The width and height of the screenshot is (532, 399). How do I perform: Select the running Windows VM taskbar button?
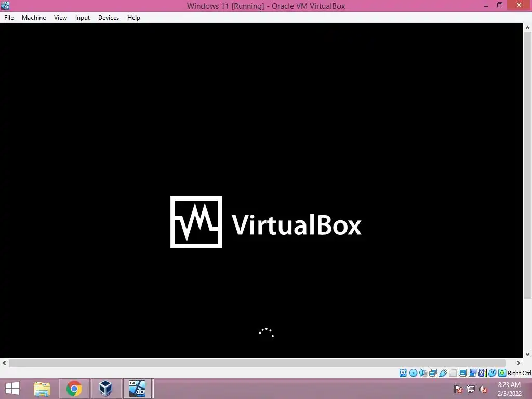point(138,389)
